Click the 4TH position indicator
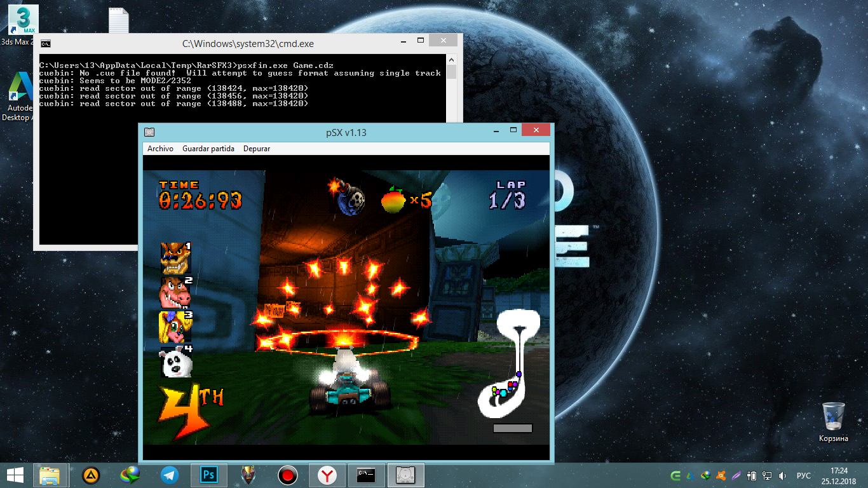This screenshot has width=868, height=488. pyautogui.click(x=191, y=412)
